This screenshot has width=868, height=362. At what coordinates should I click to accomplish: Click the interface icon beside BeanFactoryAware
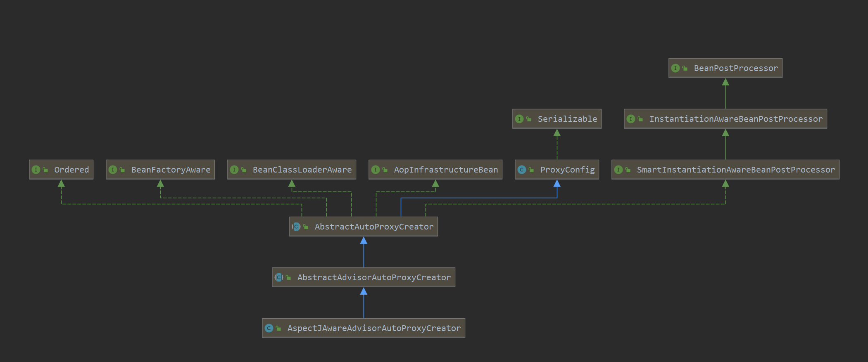click(x=113, y=170)
